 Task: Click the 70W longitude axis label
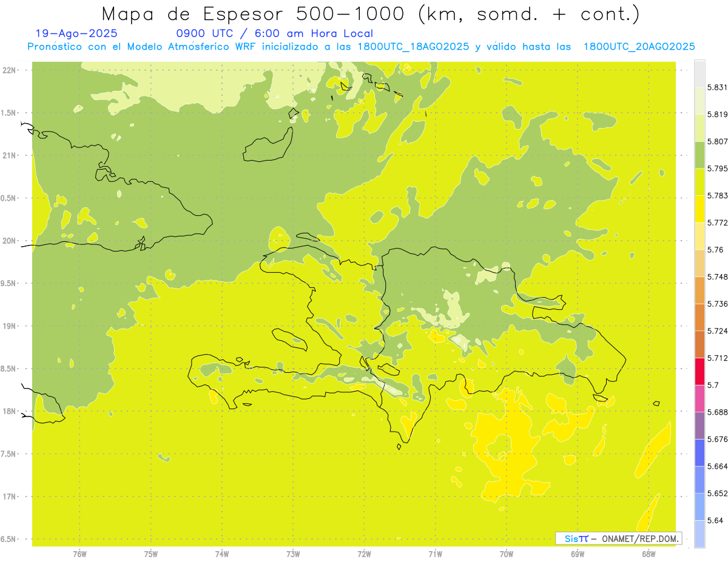click(506, 554)
